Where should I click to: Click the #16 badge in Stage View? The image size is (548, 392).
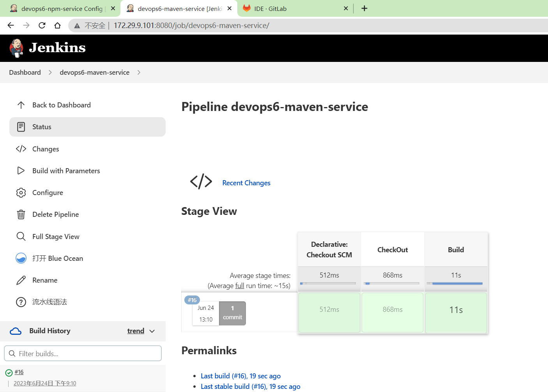click(x=192, y=300)
